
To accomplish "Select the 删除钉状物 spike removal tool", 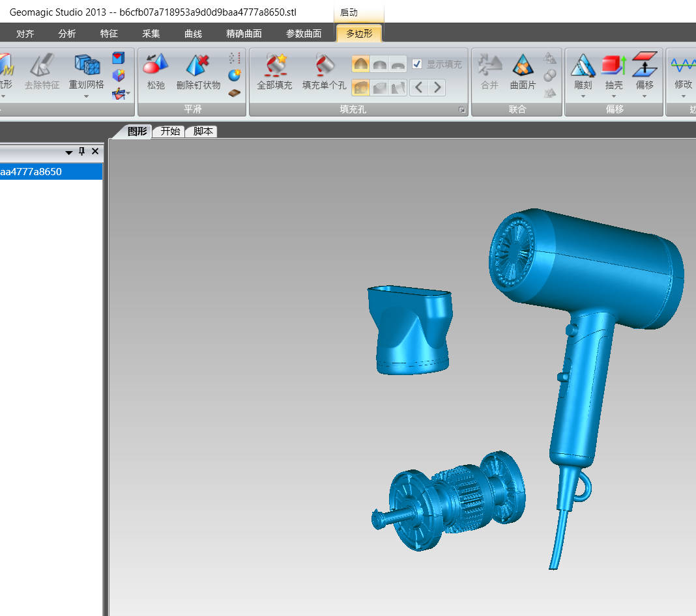I will click(198, 71).
